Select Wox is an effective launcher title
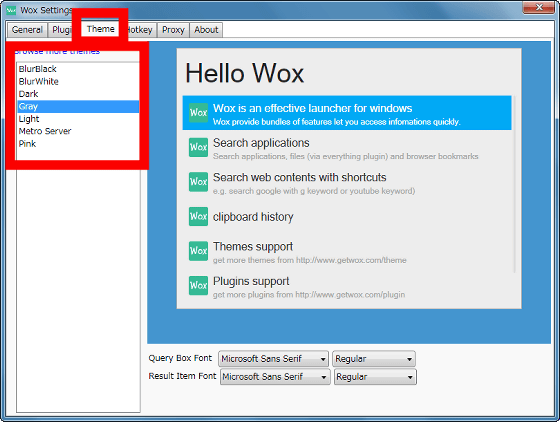Screen dimensions: 560x422 (x=312, y=108)
